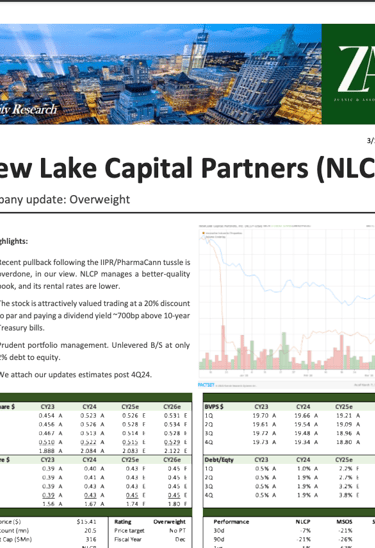Select the yearly total 2.084

88,451
